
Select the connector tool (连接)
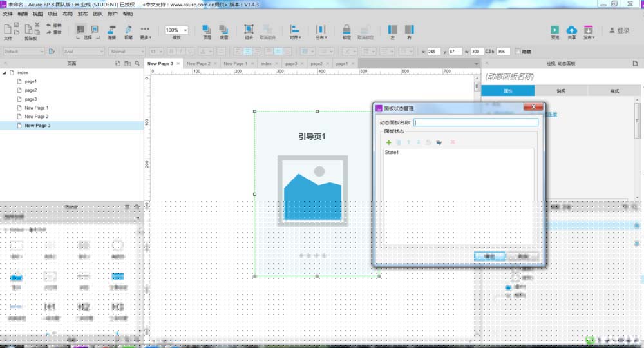[x=111, y=29]
